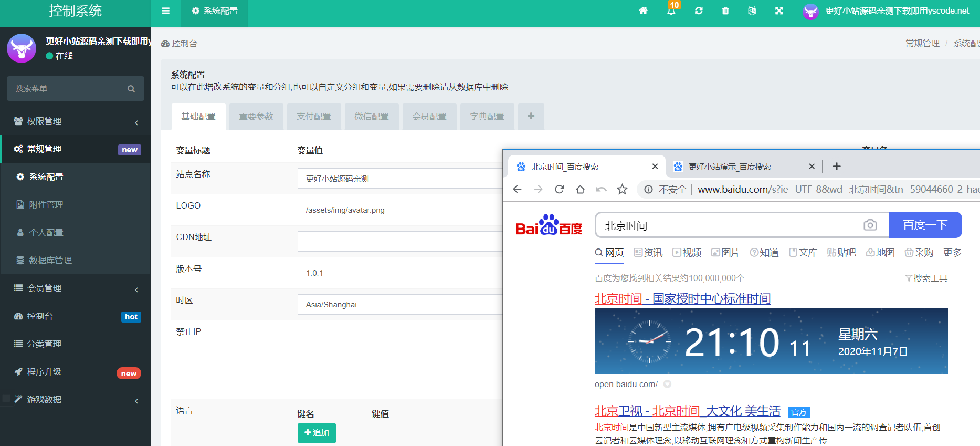The height and width of the screenshot is (446, 980).
Task: Click Baidu logo
Action: click(x=549, y=225)
